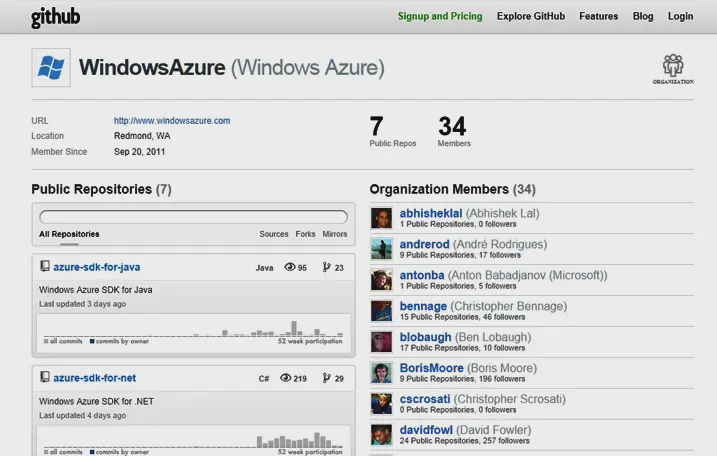Open BorisMoore's avatar thumbnail
The width and height of the screenshot is (717, 456).
tap(381, 373)
